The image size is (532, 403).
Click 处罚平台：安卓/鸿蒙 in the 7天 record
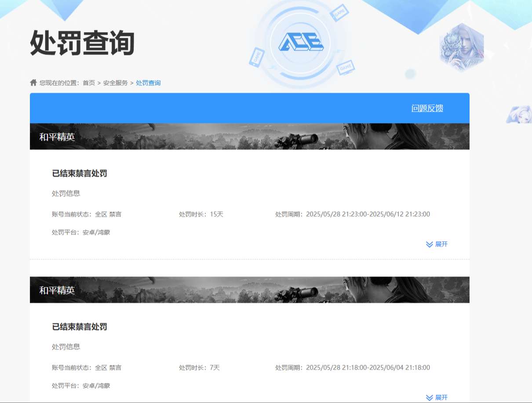[81, 386]
